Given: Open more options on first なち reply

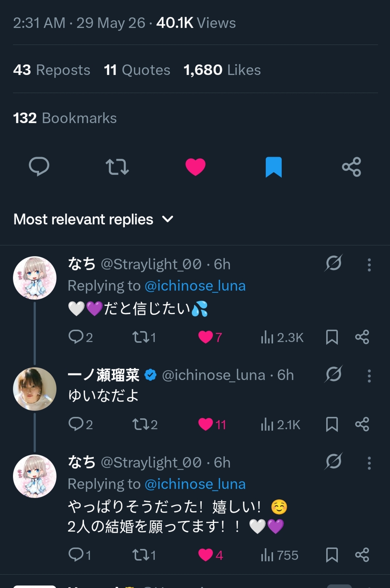Looking at the screenshot, I should tap(369, 265).
